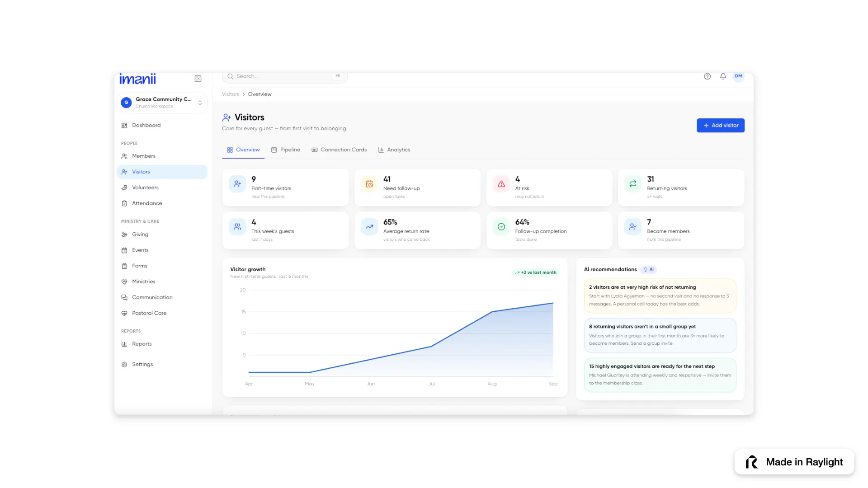Click the Returning visitors repeat icon
868x488 pixels.
point(633,184)
